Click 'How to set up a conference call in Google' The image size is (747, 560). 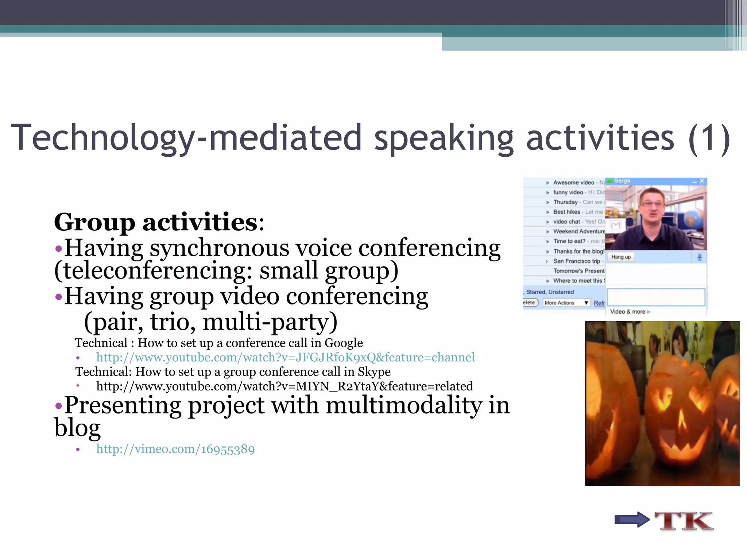click(250, 343)
